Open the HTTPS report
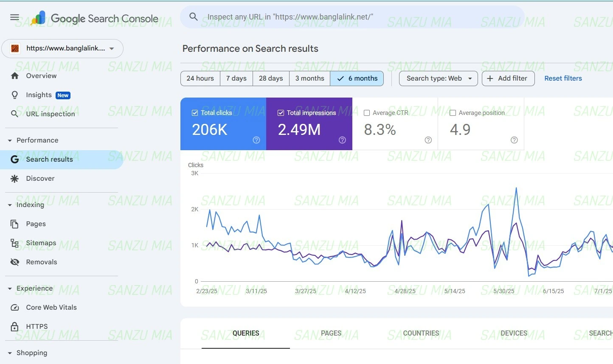This screenshot has height=364, width=613. pyautogui.click(x=37, y=326)
